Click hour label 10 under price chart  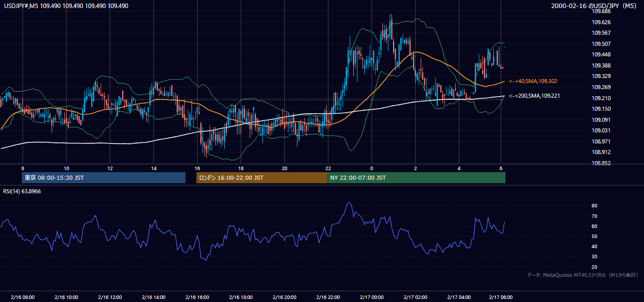point(67,168)
